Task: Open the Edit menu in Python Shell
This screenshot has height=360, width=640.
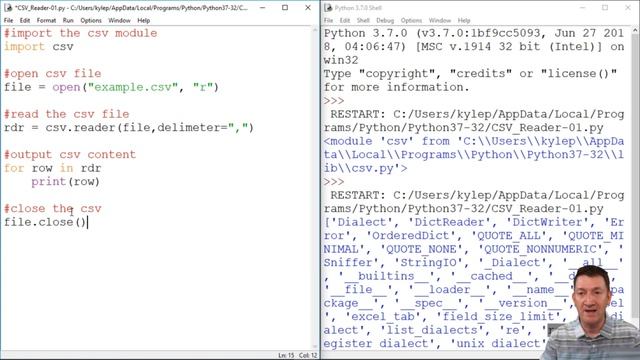Action: tap(345, 20)
